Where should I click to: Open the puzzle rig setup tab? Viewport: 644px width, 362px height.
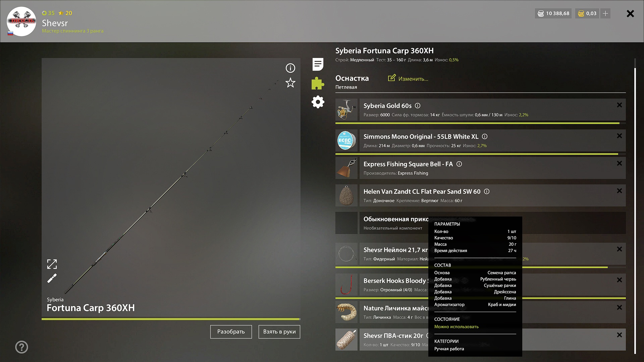(318, 83)
